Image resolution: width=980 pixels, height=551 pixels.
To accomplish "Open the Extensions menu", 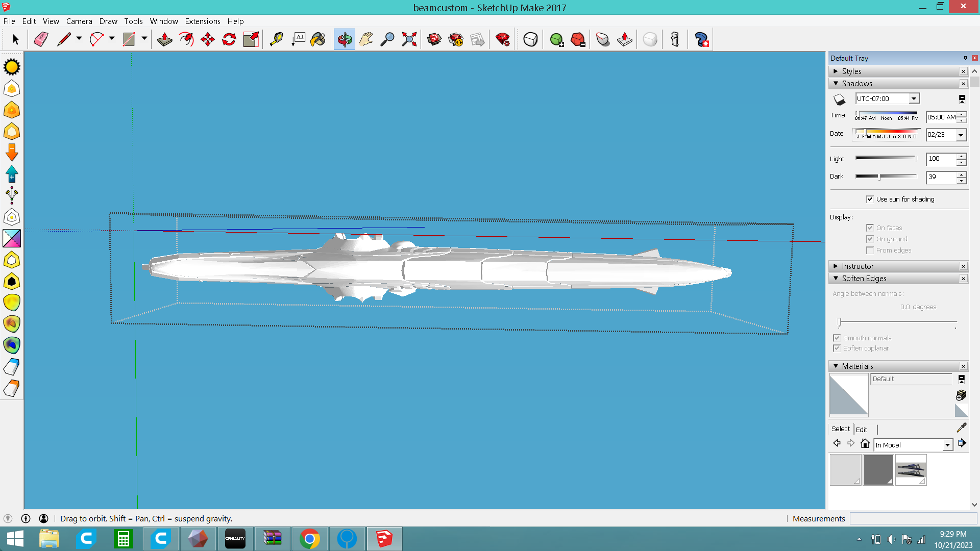I will pyautogui.click(x=203, y=21).
